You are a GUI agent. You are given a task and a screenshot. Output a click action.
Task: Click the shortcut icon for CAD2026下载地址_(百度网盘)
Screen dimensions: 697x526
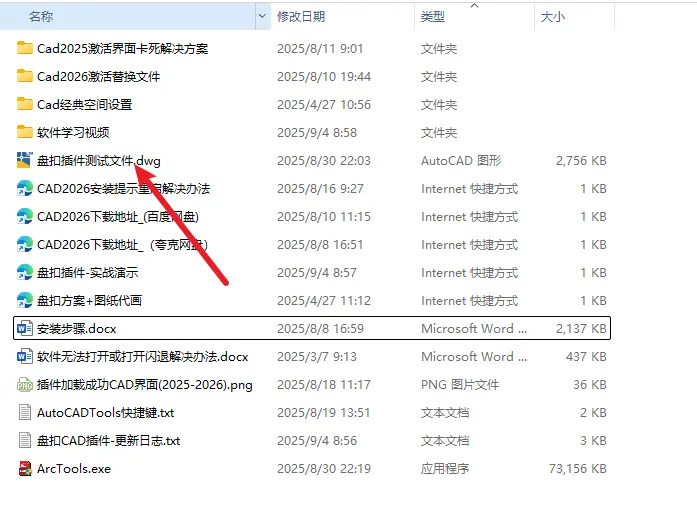point(24,216)
